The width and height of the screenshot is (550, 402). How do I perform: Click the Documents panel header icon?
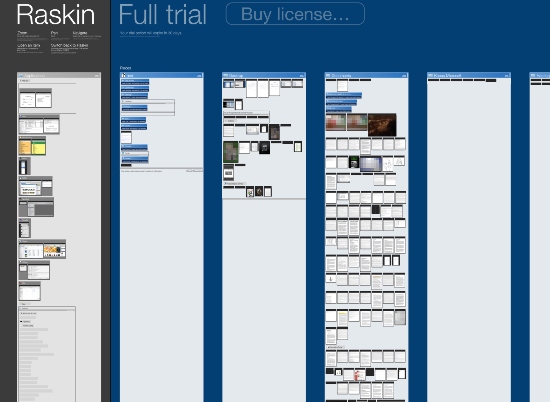328,75
